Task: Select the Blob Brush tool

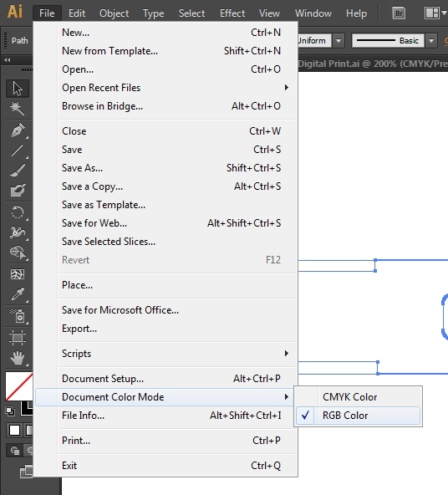Action: pyautogui.click(x=18, y=190)
